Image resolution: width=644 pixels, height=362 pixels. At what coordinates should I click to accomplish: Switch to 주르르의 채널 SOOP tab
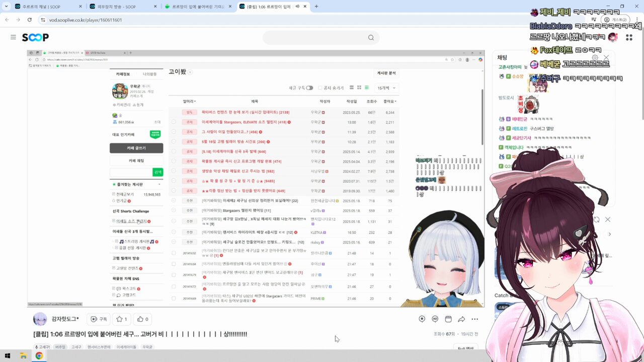48,7
